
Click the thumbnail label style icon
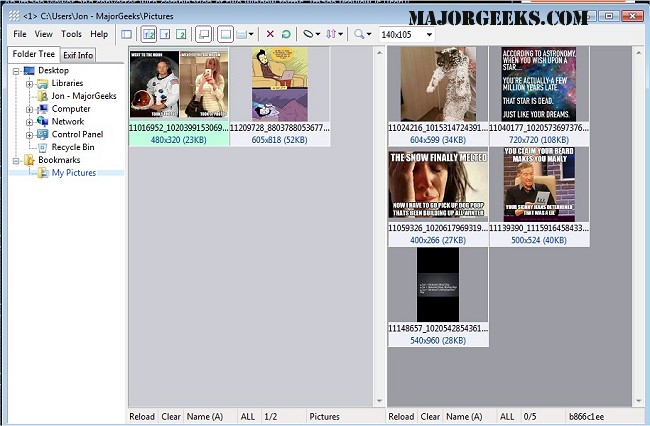(x=242, y=34)
